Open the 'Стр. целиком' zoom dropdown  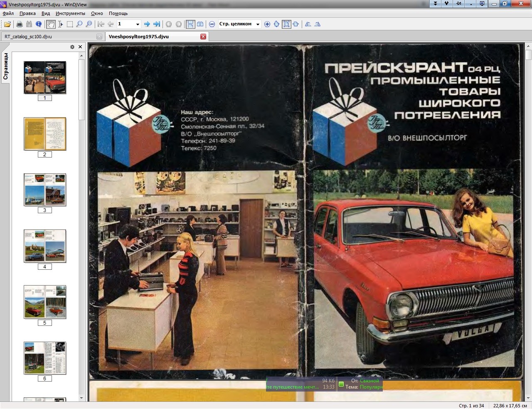click(258, 24)
